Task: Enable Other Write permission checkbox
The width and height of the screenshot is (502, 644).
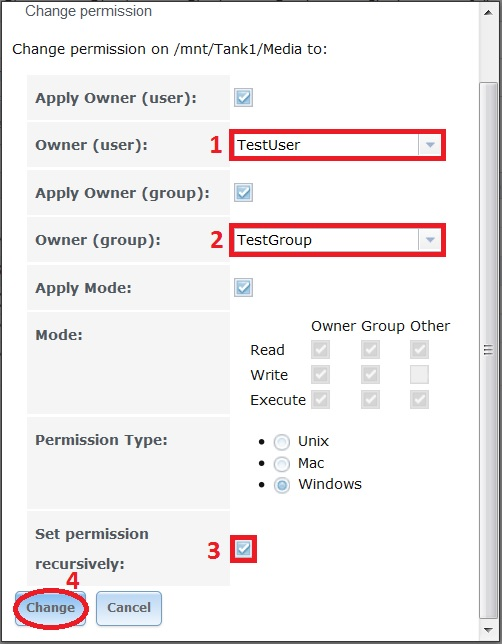Action: 419,375
